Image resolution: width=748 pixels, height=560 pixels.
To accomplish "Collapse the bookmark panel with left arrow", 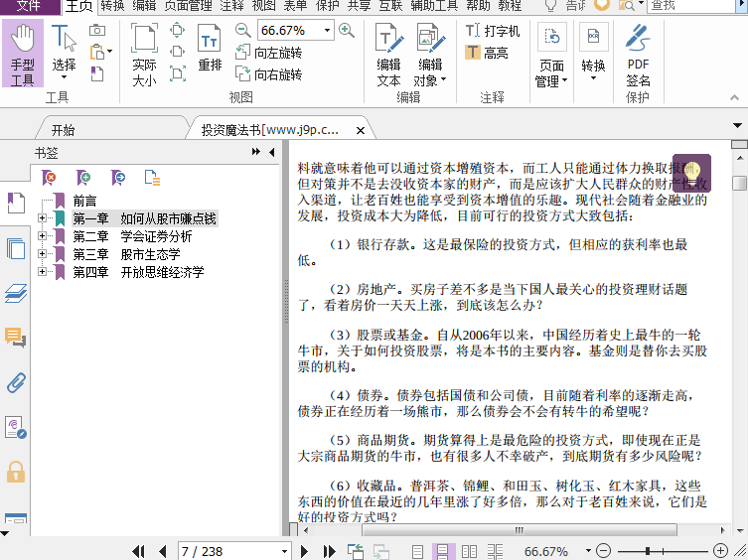I will tap(272, 152).
